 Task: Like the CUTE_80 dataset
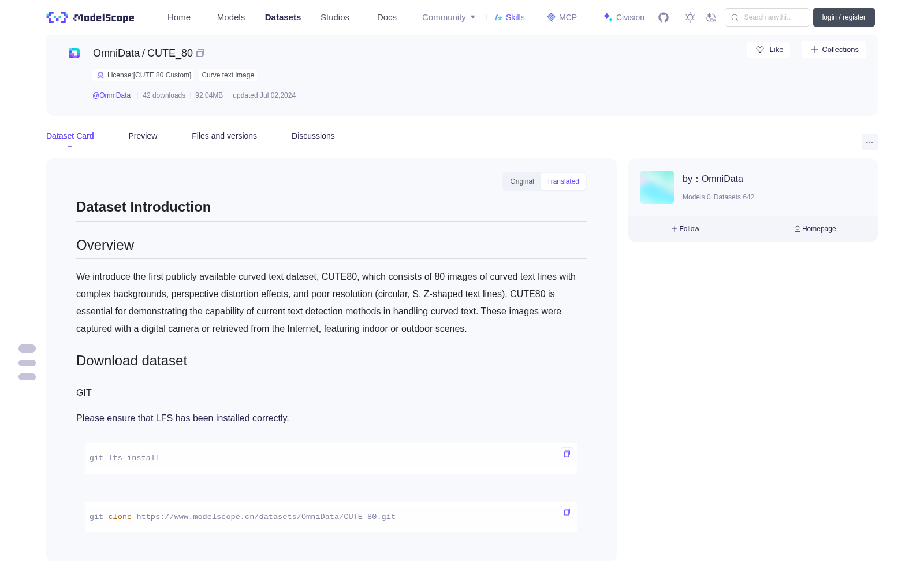(x=769, y=50)
